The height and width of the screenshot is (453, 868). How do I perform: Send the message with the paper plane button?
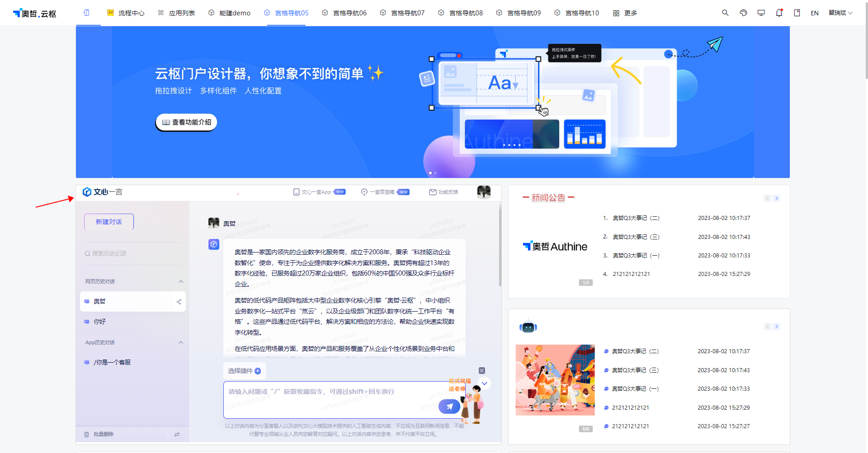tap(449, 406)
